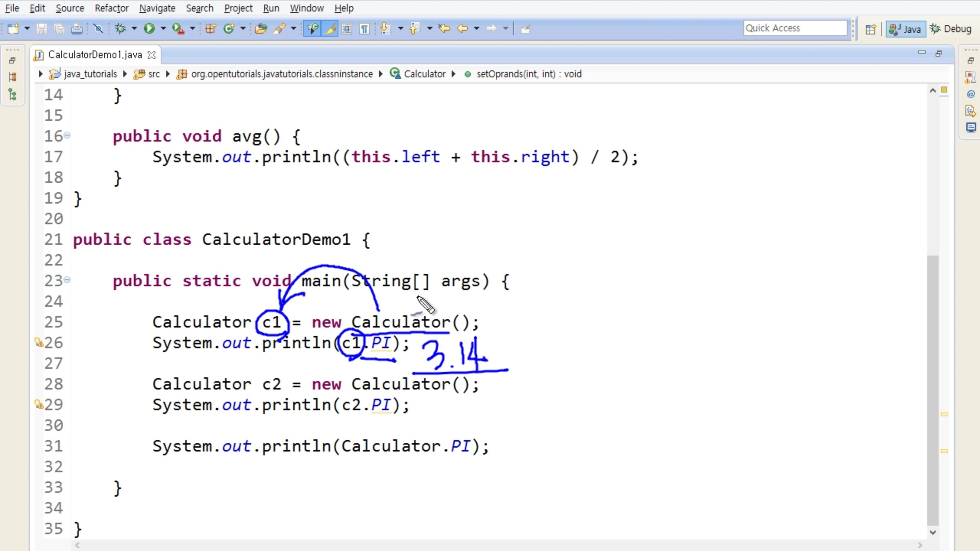Click the Save icon in toolbar
980x551 pixels.
(41, 29)
